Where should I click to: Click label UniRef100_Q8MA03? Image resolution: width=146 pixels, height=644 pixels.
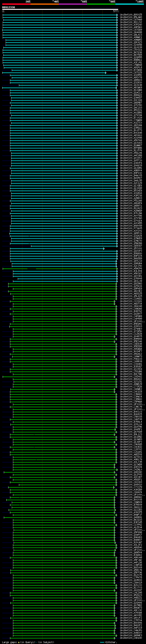(131, 80)
